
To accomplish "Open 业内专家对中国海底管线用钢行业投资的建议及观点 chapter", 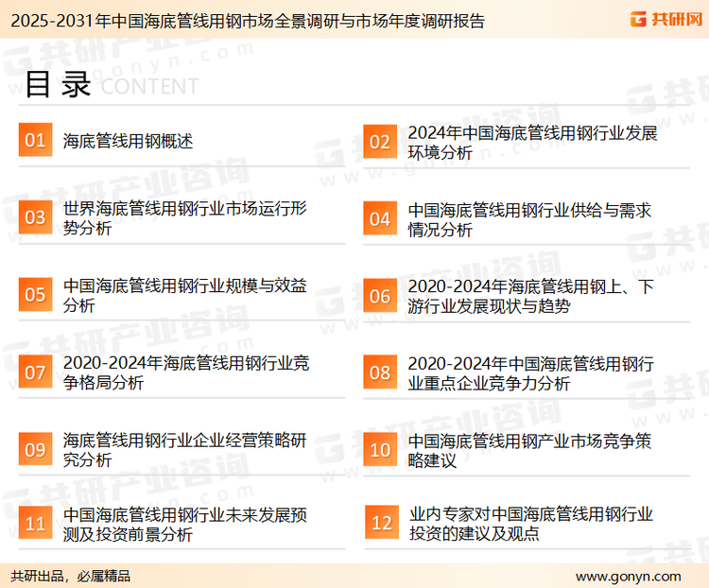I will (x=530, y=524).
